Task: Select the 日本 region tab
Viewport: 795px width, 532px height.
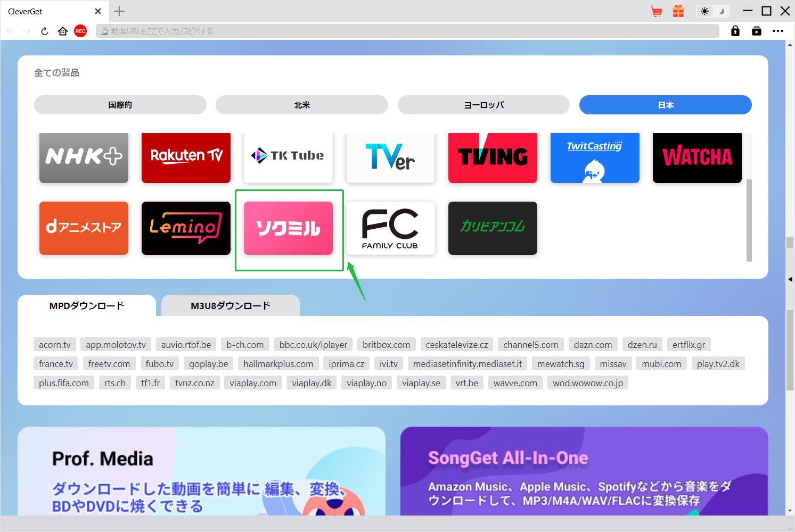Action: (x=666, y=105)
